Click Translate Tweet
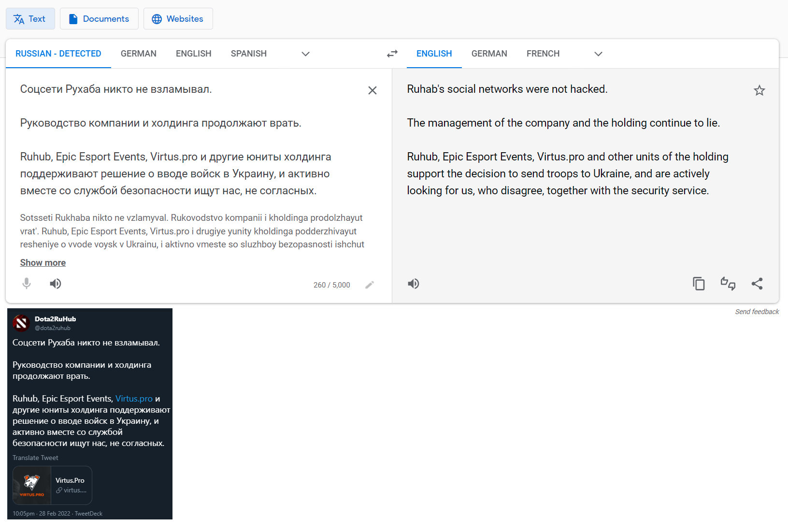This screenshot has width=788, height=532. click(35, 458)
